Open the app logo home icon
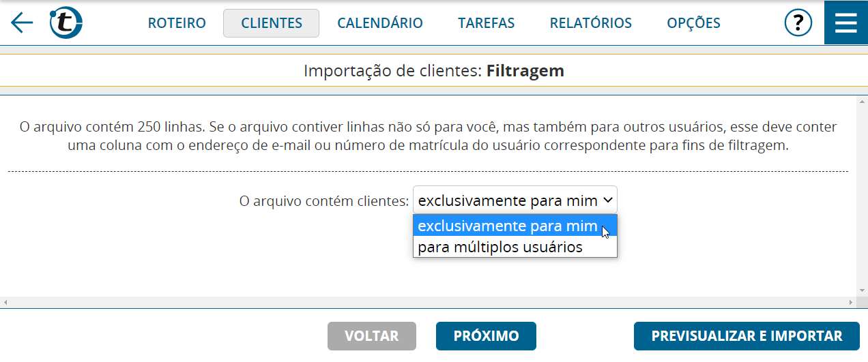868x362 pixels. 66,23
